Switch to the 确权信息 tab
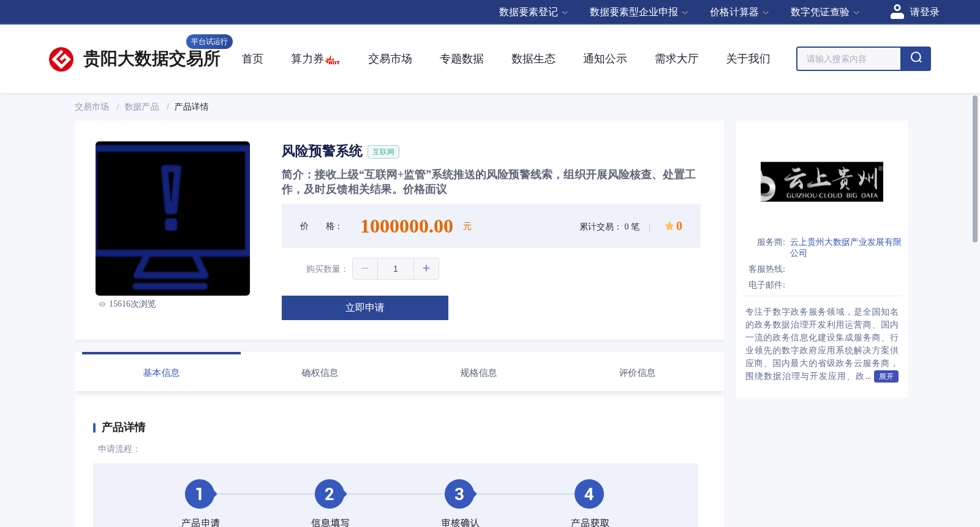The height and width of the screenshot is (527, 980). coord(320,373)
